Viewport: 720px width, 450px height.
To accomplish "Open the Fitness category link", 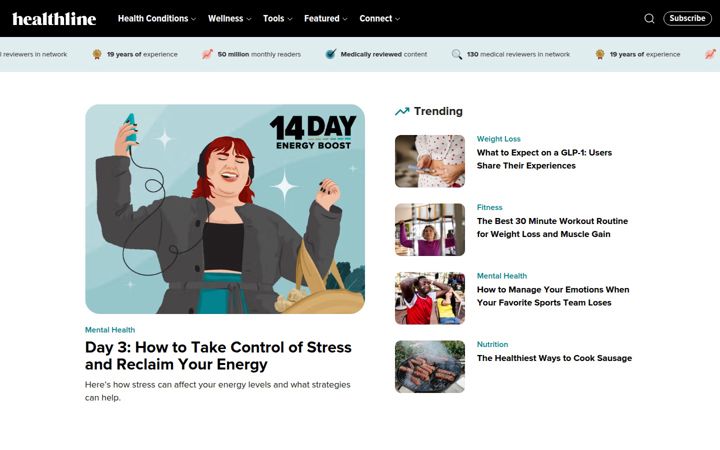I will [x=489, y=207].
